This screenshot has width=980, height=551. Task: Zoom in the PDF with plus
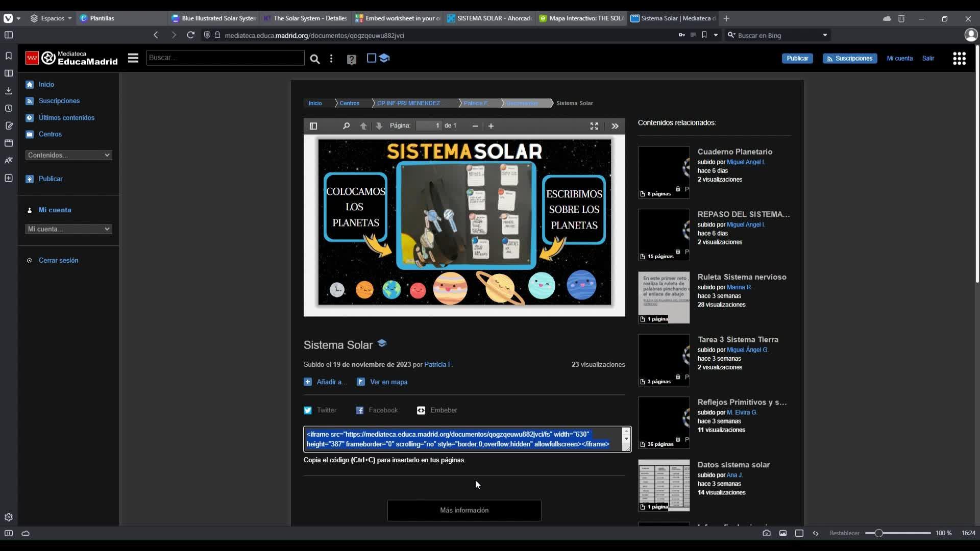click(x=491, y=126)
